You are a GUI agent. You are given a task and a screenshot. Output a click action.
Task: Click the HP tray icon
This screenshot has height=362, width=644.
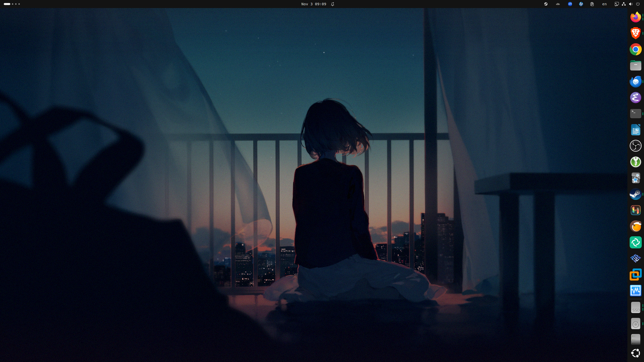[581, 4]
